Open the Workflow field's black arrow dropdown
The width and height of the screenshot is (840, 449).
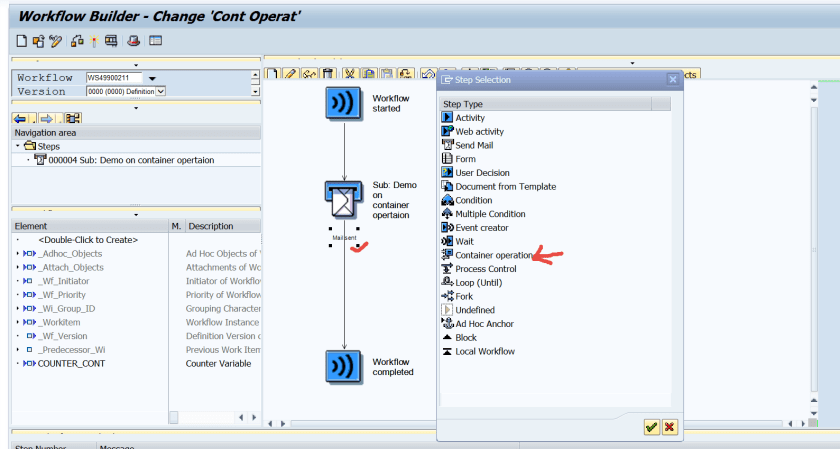[153, 78]
